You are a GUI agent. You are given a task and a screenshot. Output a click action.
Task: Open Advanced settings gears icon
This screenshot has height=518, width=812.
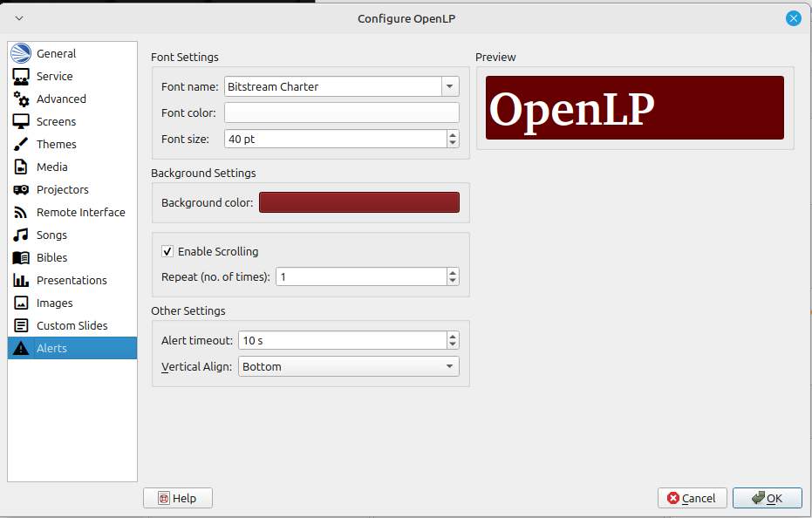[21, 99]
